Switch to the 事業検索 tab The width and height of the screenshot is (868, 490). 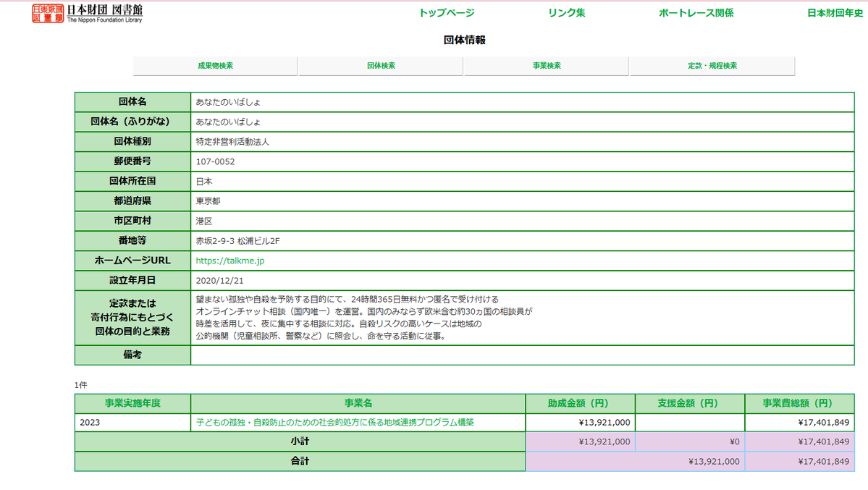[547, 66]
